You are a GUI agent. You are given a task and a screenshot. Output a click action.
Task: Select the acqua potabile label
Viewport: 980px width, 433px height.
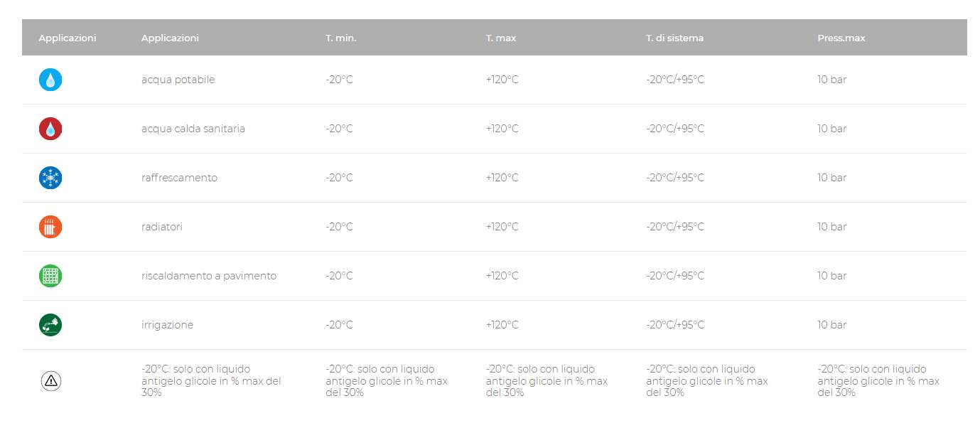click(x=178, y=80)
